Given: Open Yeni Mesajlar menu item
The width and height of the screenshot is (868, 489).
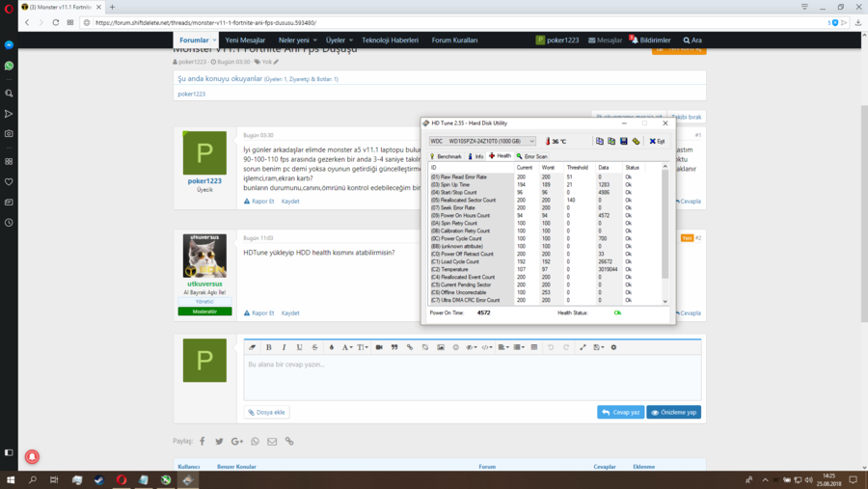Looking at the screenshot, I should pyautogui.click(x=245, y=40).
